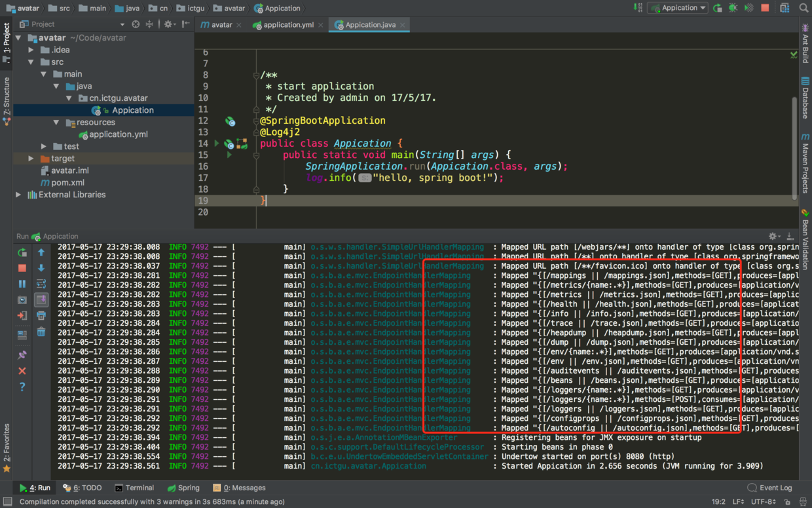Switch to application.yml editor tab
The image size is (812, 508).
288,25
